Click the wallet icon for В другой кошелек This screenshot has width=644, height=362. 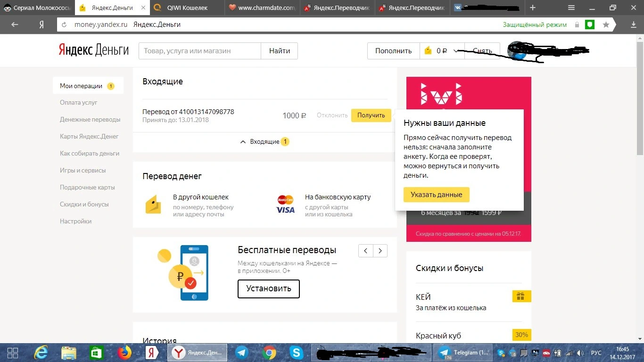153,205
